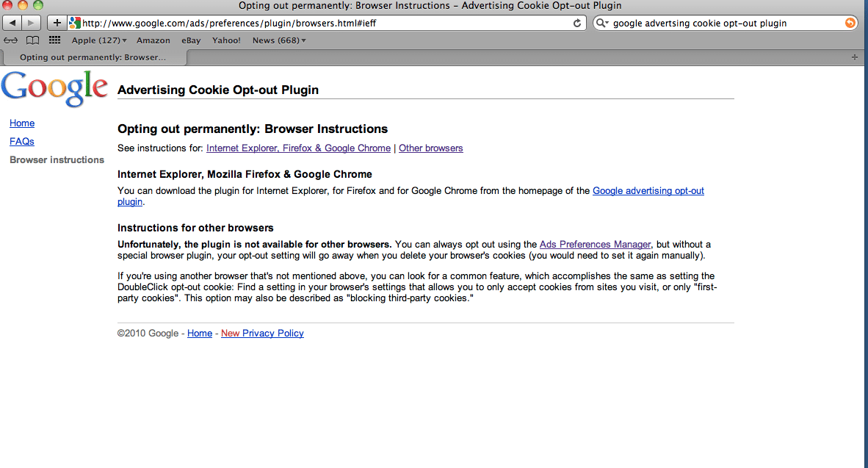Jump to Other browsers instructions

click(x=430, y=148)
